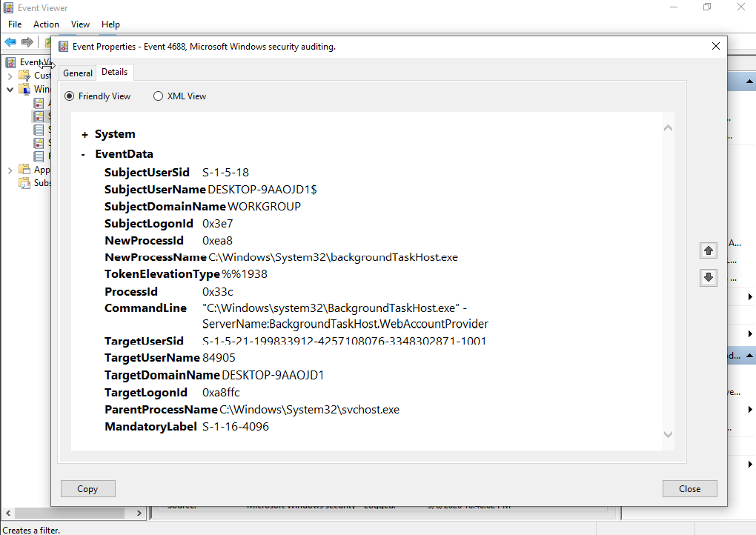Click the SubjectLogonId value 0x3e7
Image resolution: width=756 pixels, height=535 pixels.
[x=217, y=224]
